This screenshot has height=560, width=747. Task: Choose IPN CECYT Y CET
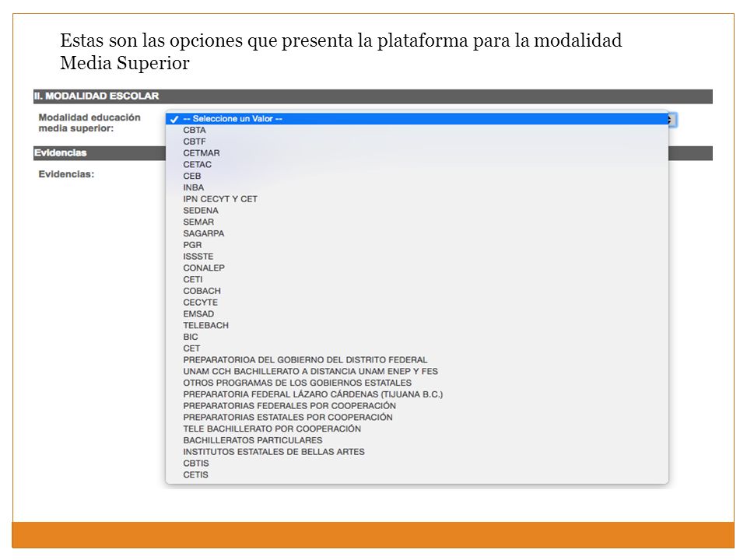[417, 199]
